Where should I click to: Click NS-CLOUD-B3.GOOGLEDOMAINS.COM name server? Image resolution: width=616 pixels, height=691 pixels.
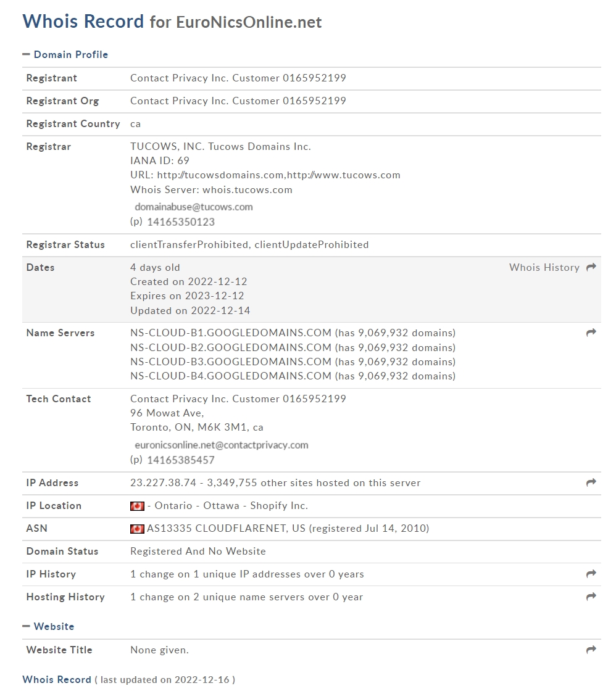pyautogui.click(x=231, y=362)
